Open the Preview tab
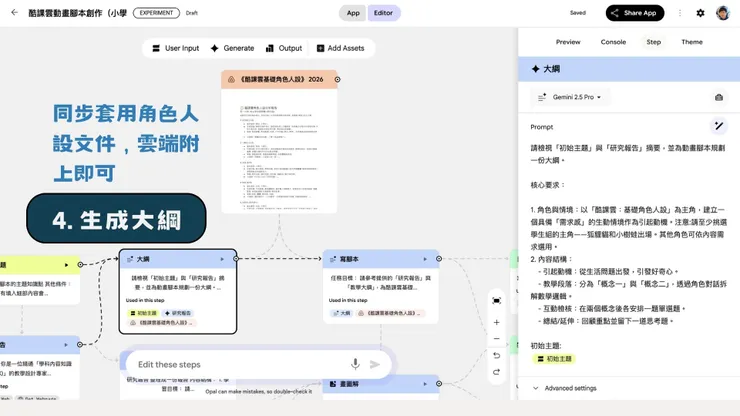 click(x=568, y=42)
